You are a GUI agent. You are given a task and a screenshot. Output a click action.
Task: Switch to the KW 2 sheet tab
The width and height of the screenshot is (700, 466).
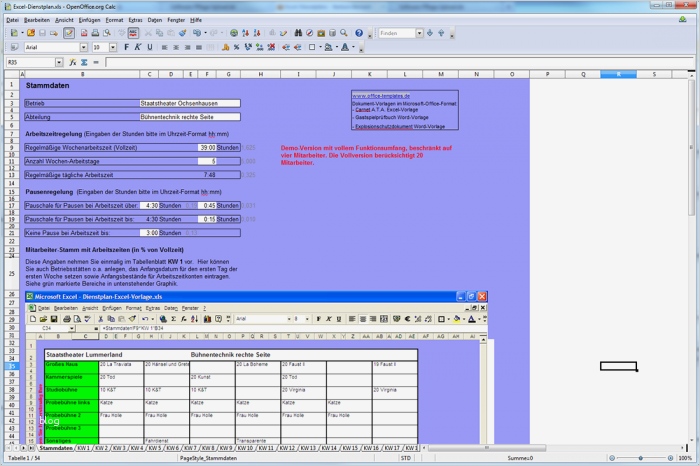[102, 448]
